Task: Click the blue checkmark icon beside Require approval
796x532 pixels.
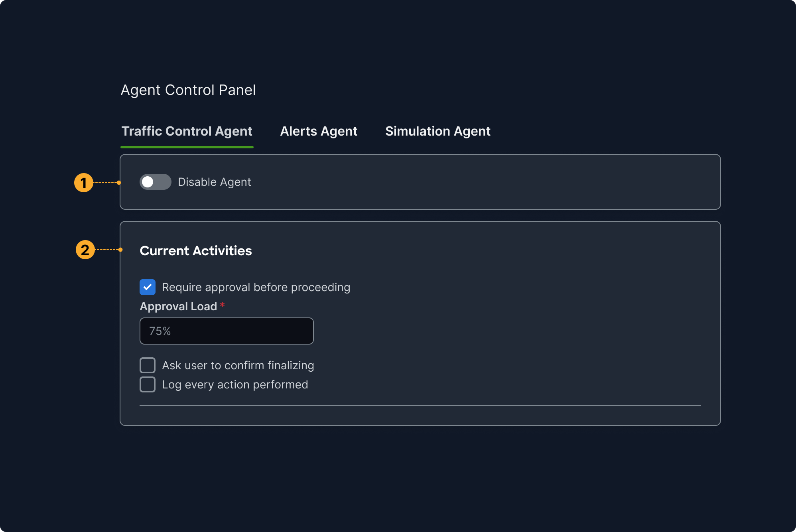Action: 148,287
